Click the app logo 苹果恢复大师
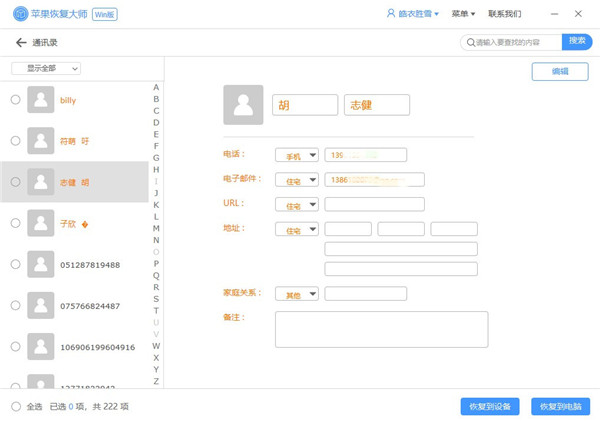Image resolution: width=600 pixels, height=421 pixels. coord(21,14)
